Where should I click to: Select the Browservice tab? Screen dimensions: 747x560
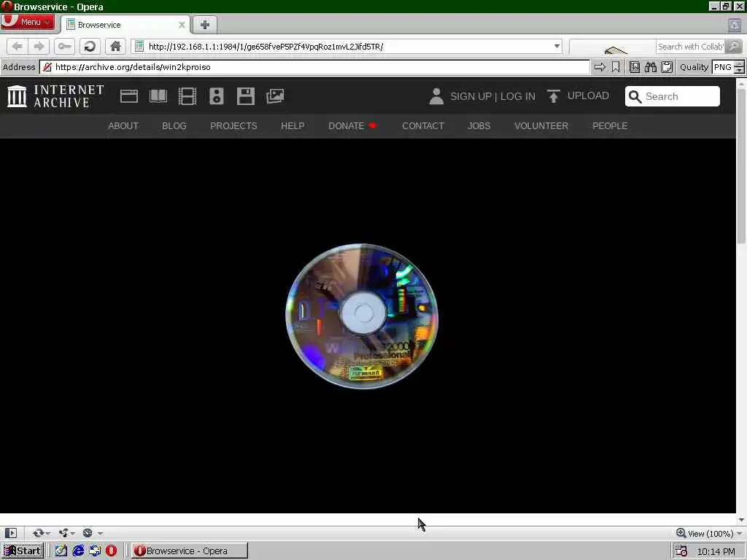coord(125,25)
